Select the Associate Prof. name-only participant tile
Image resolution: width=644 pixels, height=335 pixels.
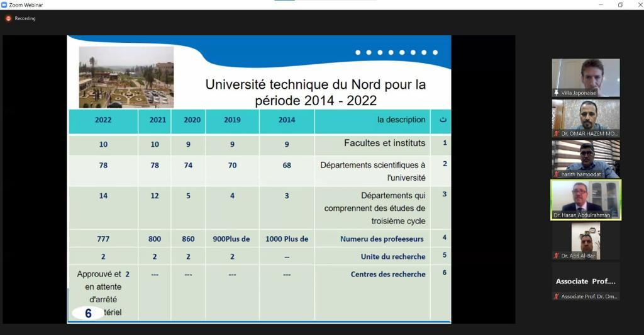(x=586, y=281)
